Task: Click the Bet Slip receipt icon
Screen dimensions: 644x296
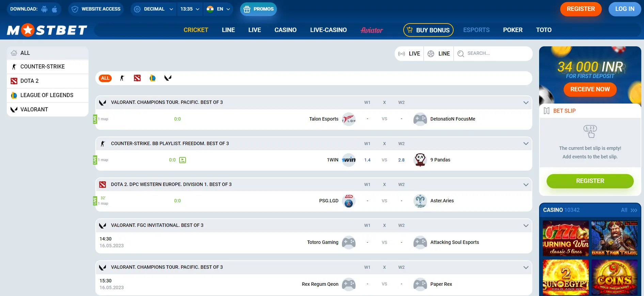Action: click(547, 111)
